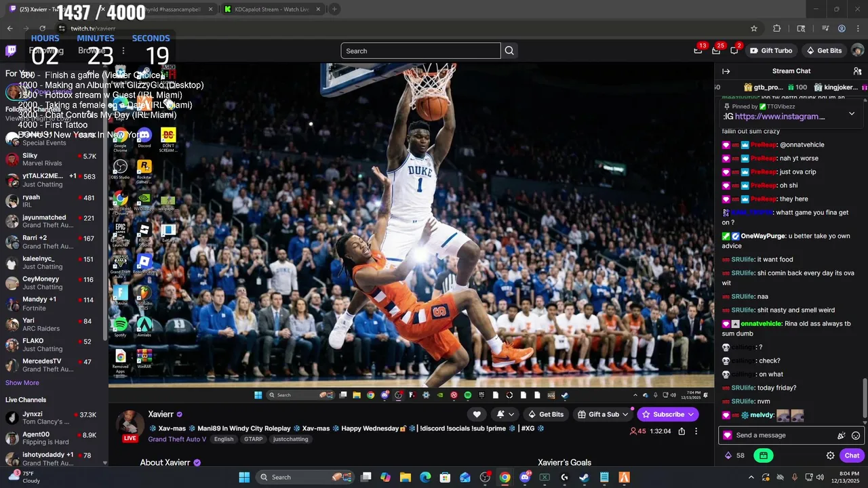Click the Windows taskbar search box

coord(307,477)
